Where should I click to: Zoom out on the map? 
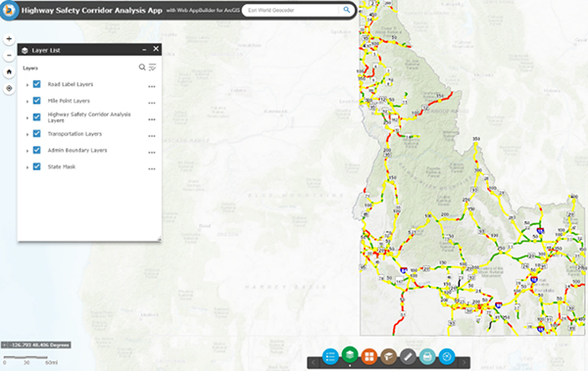coord(10,55)
